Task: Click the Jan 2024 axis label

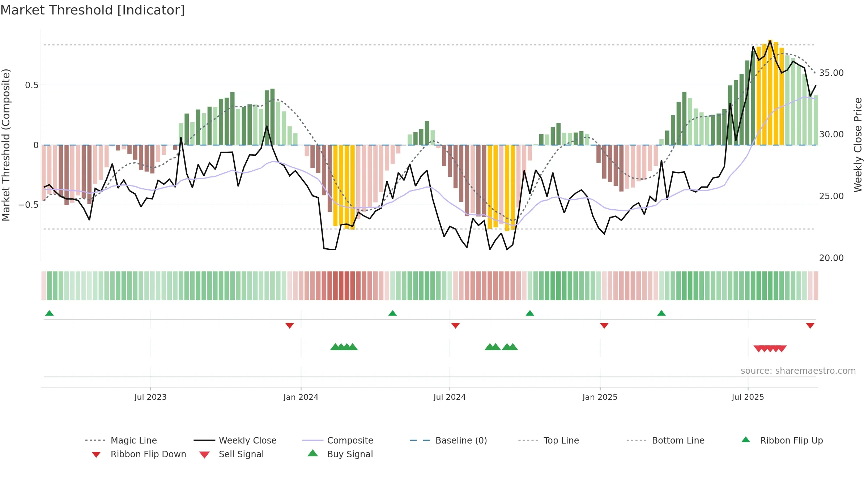Action: pyautogui.click(x=301, y=397)
